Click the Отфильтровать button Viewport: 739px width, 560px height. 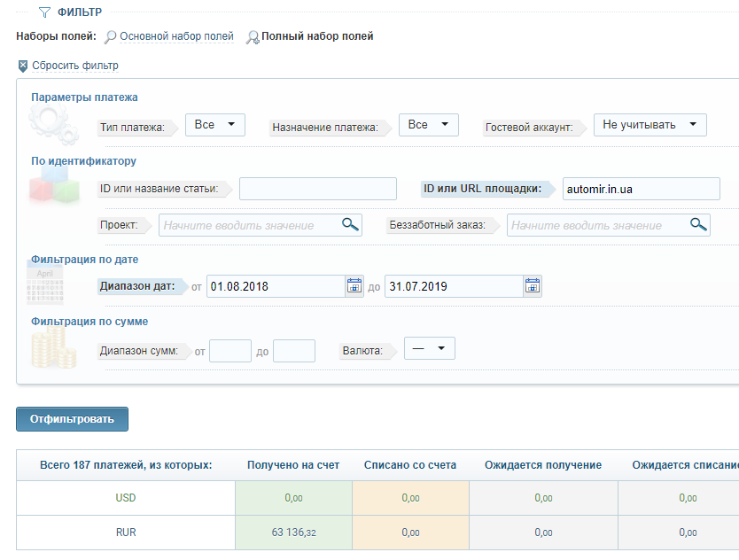pyautogui.click(x=72, y=419)
